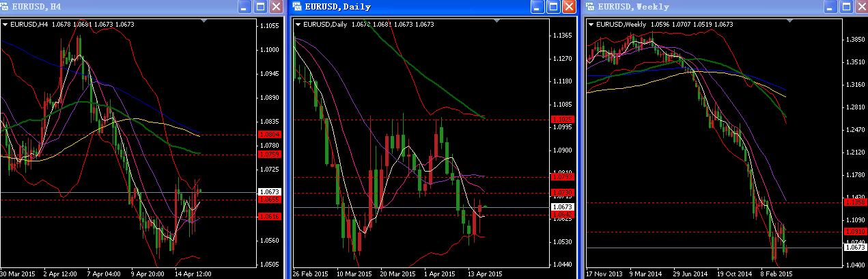Click the 1.2470 value on Weekly price scale
This screenshot has width=868, height=279.
pyautogui.click(x=856, y=129)
